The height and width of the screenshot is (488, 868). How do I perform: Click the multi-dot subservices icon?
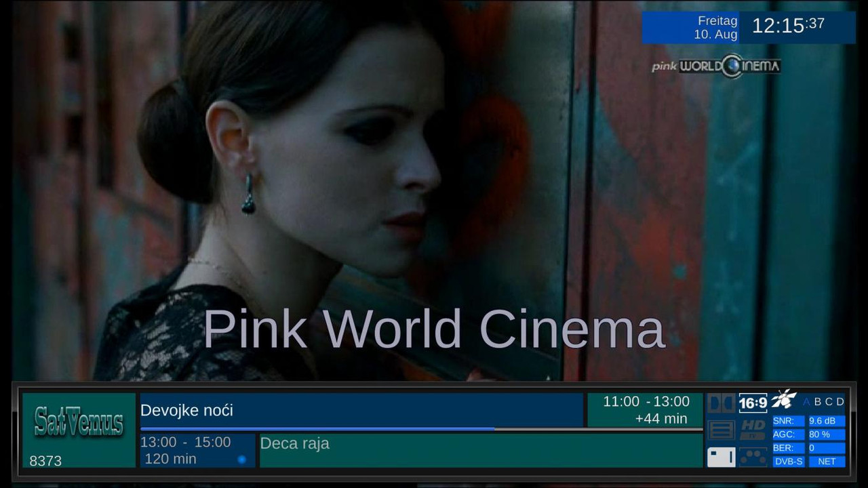pyautogui.click(x=753, y=457)
